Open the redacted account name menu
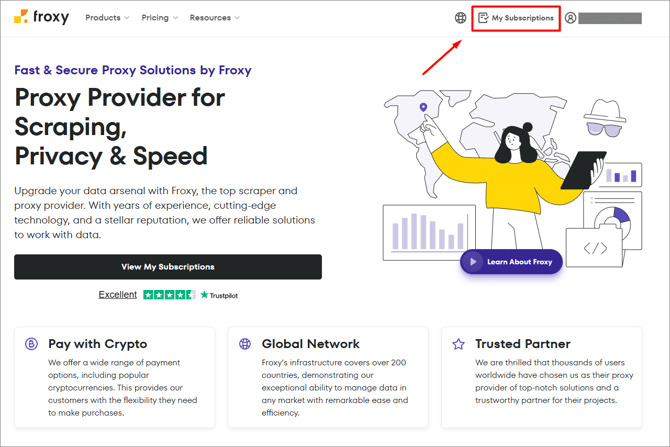This screenshot has height=447, width=670. pyautogui.click(x=610, y=18)
